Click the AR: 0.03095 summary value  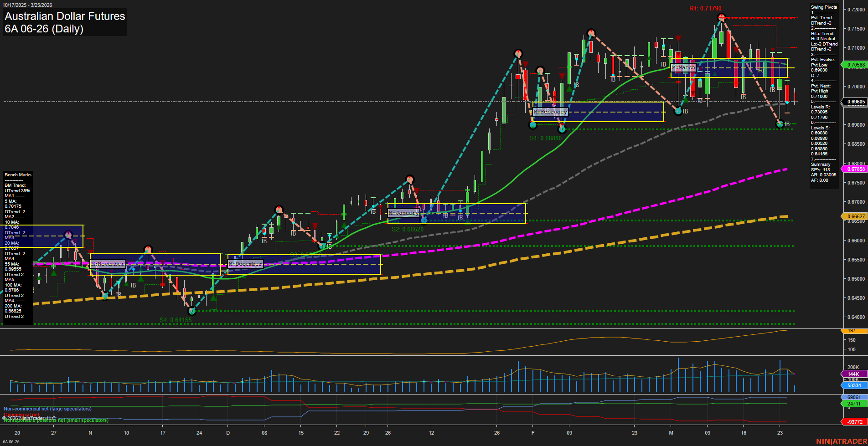[x=823, y=175]
